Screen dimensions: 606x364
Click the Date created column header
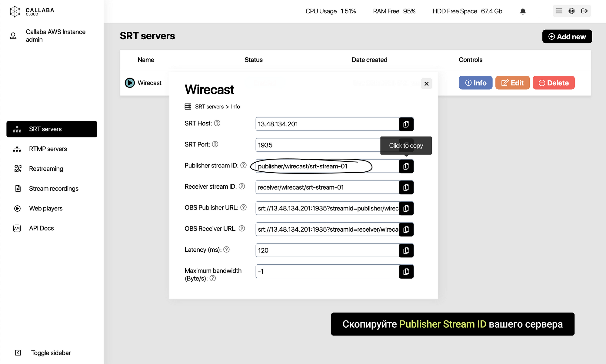[x=369, y=60]
